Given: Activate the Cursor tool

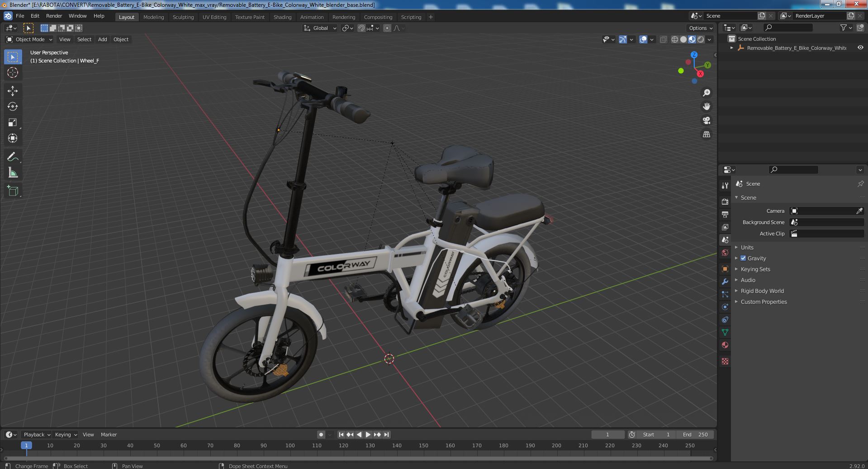Looking at the screenshot, I should pos(13,72).
